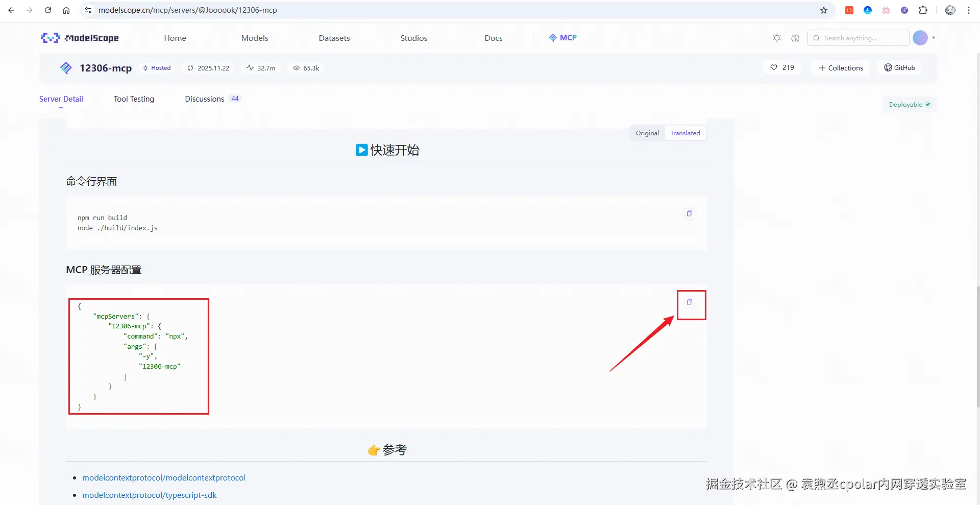Copy the MCP server configuration JSON
This screenshot has width=980, height=505.
coord(690,302)
